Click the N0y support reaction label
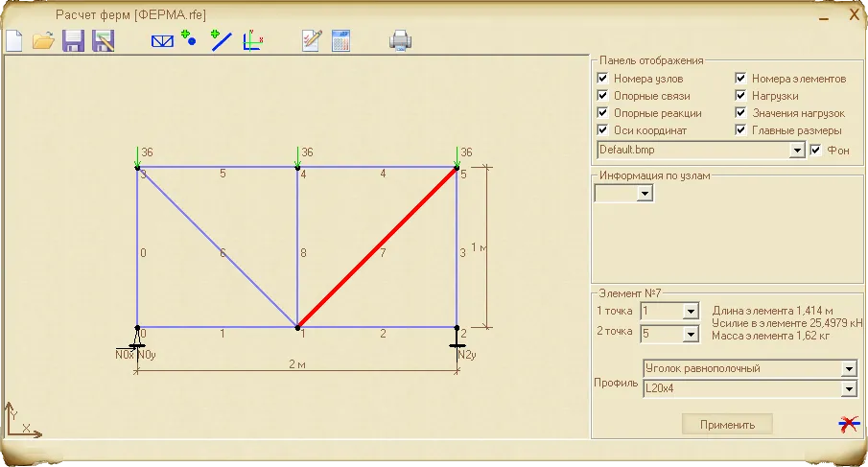This screenshot has width=868, height=467. pos(146,355)
